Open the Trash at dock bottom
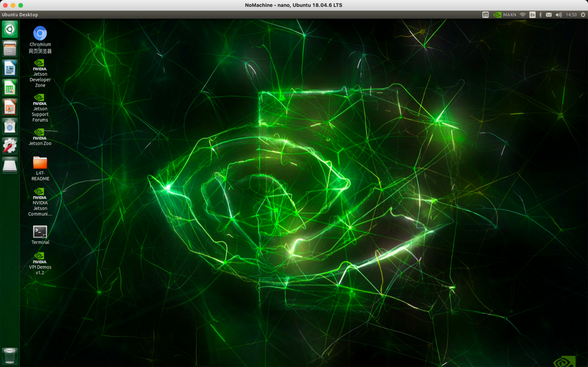Screen dimensions: 588x367 click(10, 356)
